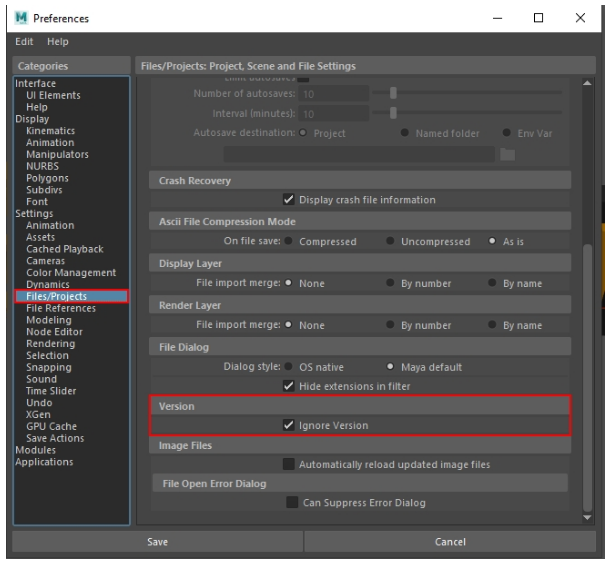The image size is (609, 564).
Task: Select the Save Actions category
Action: click(55, 438)
